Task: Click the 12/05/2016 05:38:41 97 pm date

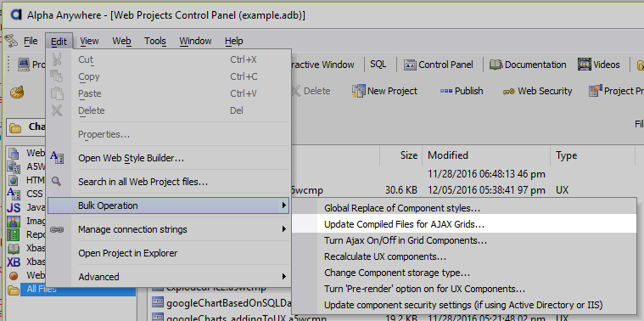Action: point(486,190)
